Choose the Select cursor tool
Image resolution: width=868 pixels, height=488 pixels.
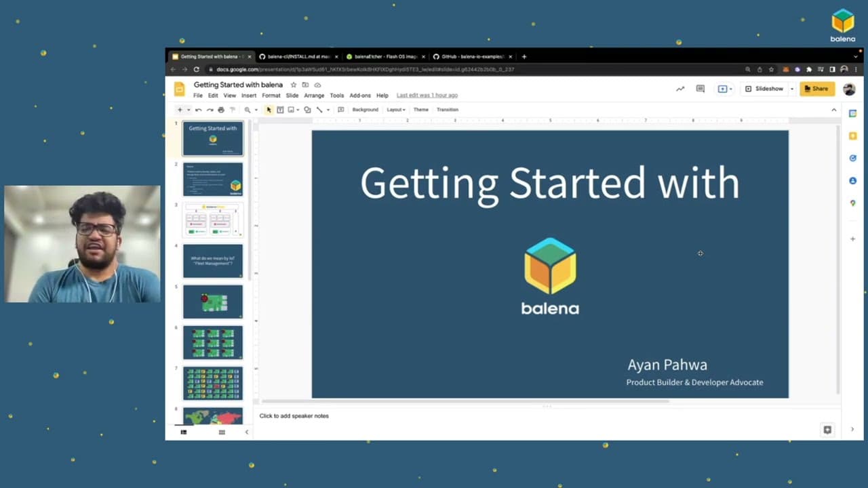point(269,110)
